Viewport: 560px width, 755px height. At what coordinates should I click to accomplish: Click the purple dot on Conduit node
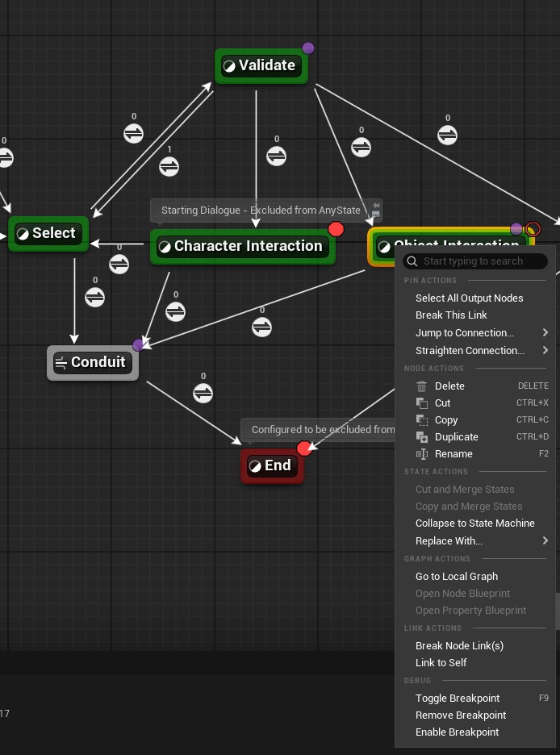[x=138, y=345]
